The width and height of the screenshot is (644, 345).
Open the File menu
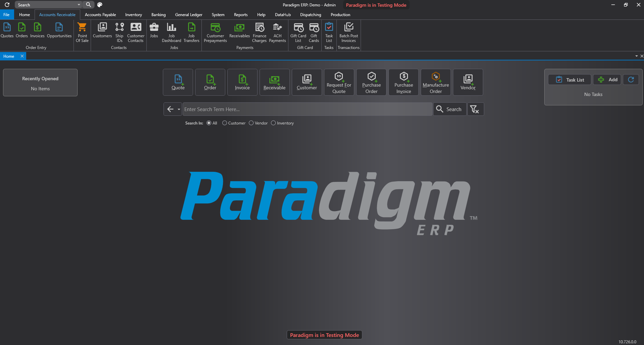point(6,15)
